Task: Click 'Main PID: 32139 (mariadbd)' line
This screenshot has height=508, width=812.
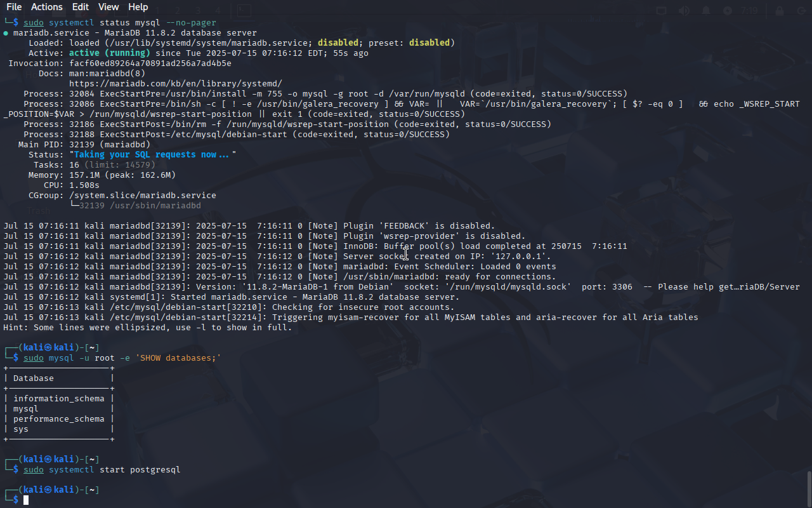Action: 84,145
